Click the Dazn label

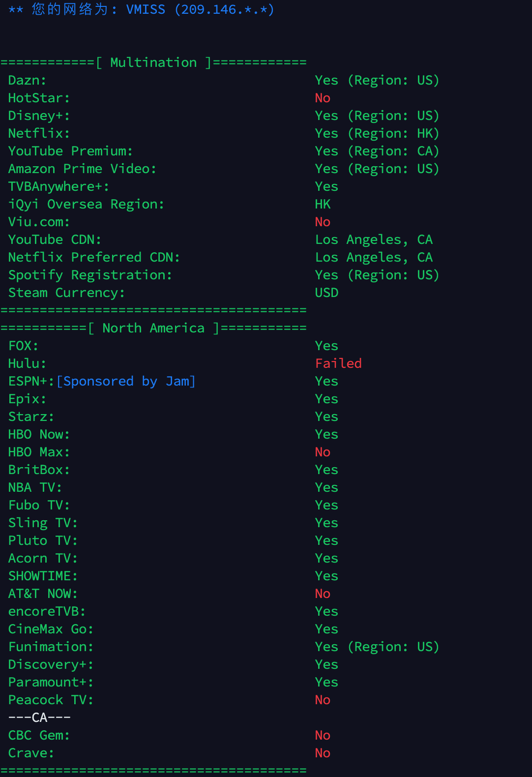(x=27, y=81)
